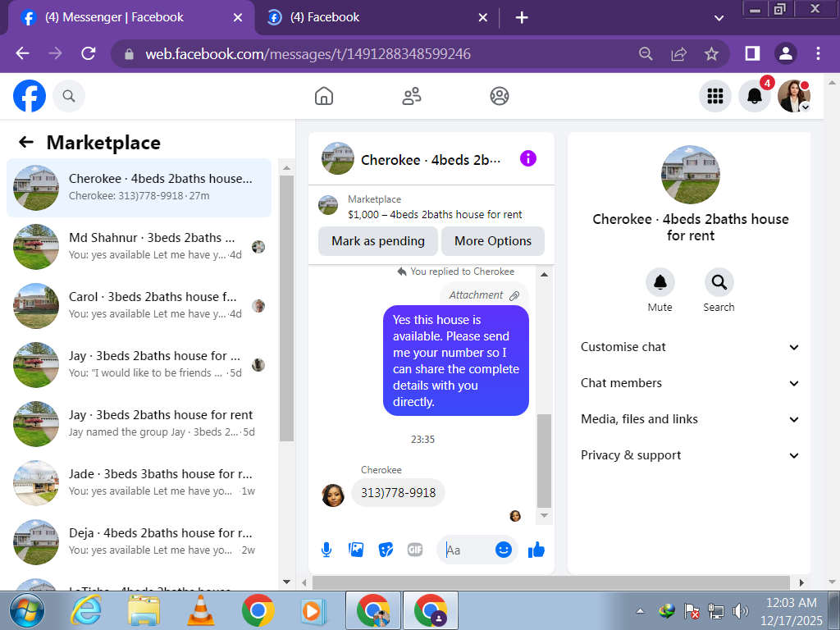The width and height of the screenshot is (840, 630).
Task: Expand the Customise chat section
Action: tap(690, 347)
